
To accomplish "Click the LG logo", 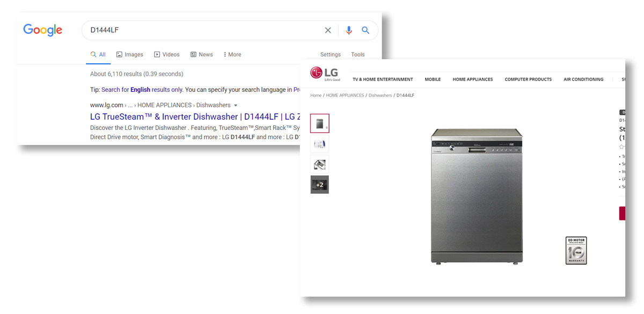I will point(325,73).
